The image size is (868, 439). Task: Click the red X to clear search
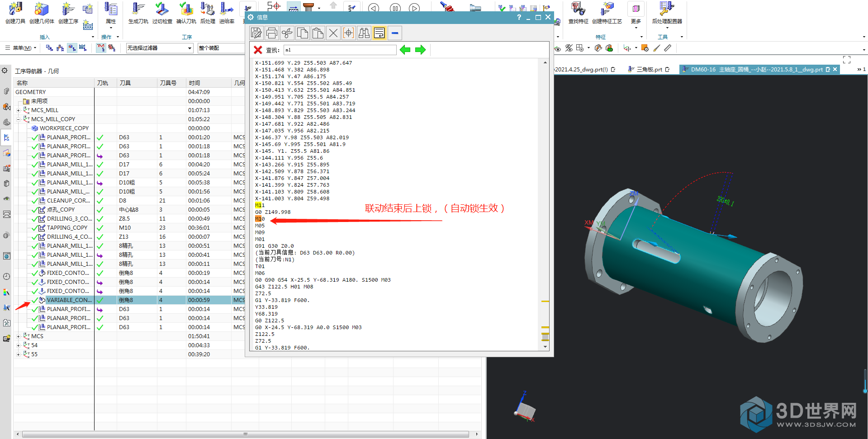coord(258,50)
